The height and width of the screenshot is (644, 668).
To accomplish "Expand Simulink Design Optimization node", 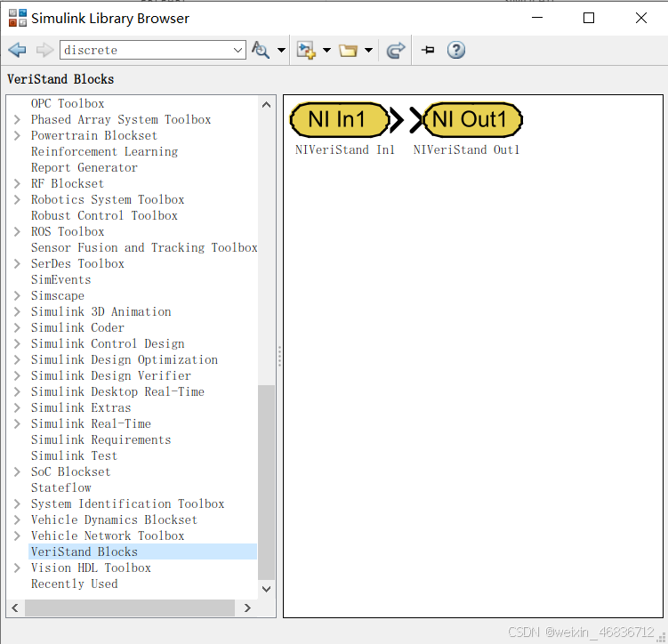I will pos(17,360).
